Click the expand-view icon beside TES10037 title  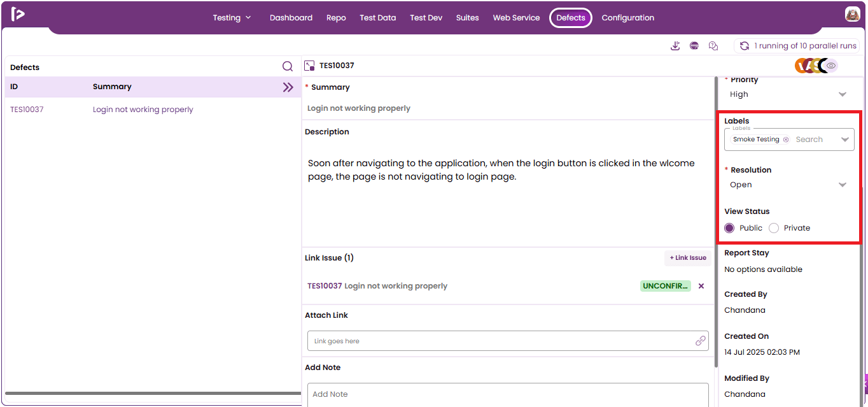point(310,66)
